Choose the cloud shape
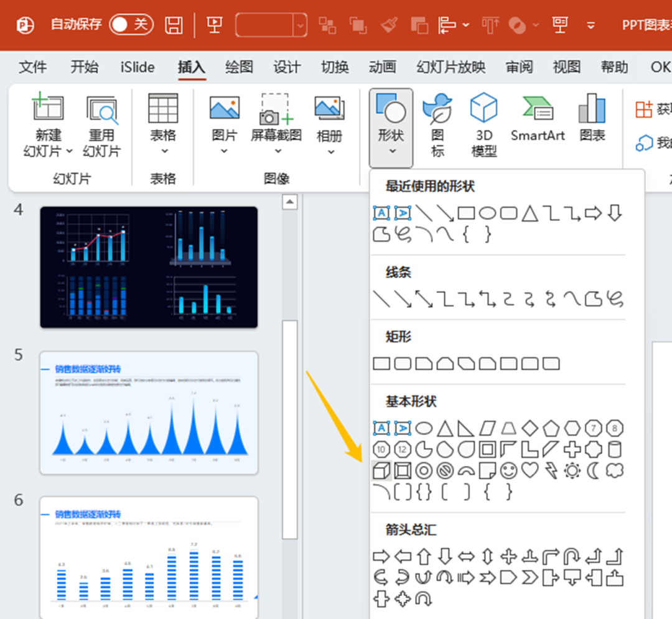 (615, 471)
